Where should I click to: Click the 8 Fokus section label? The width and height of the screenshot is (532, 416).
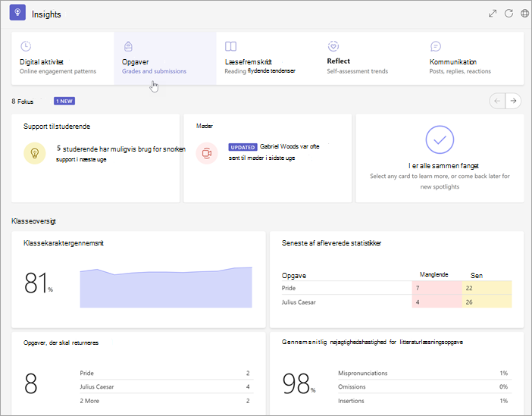click(x=23, y=101)
